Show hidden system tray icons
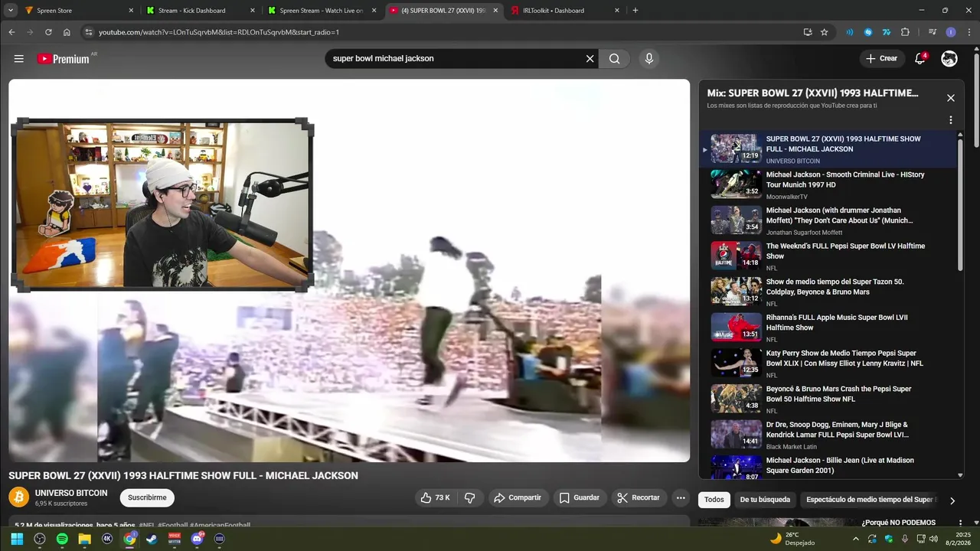Viewport: 980px width, 551px height. [856, 539]
